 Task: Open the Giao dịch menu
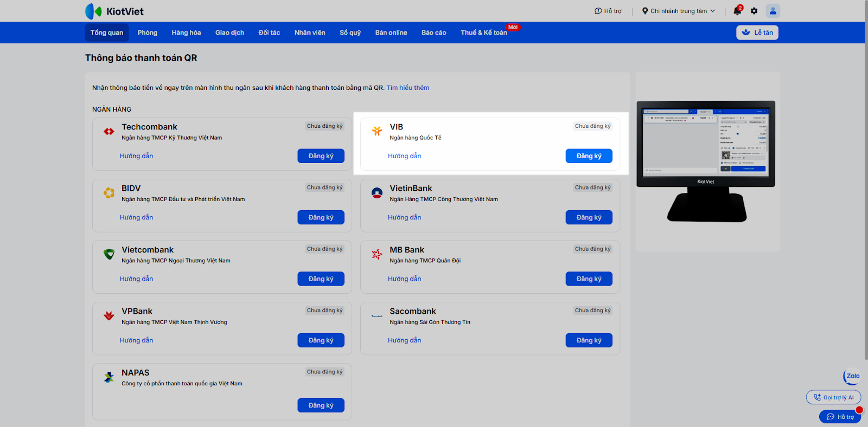click(x=229, y=33)
